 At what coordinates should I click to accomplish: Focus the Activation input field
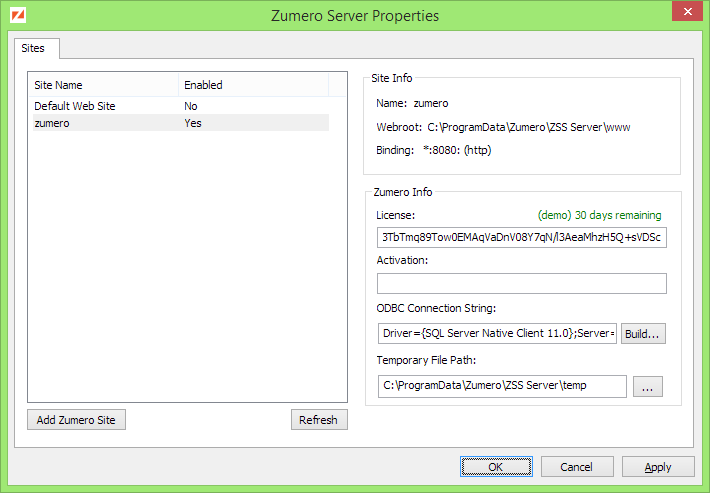point(521,284)
